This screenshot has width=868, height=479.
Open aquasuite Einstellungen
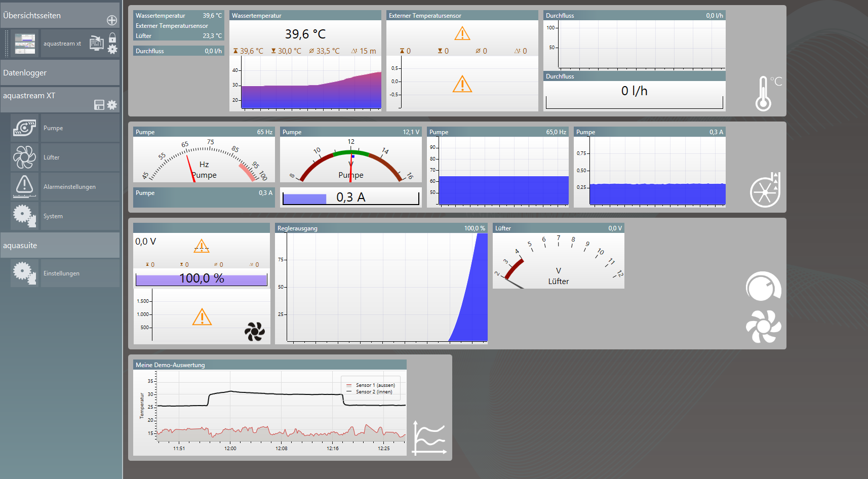(65, 273)
